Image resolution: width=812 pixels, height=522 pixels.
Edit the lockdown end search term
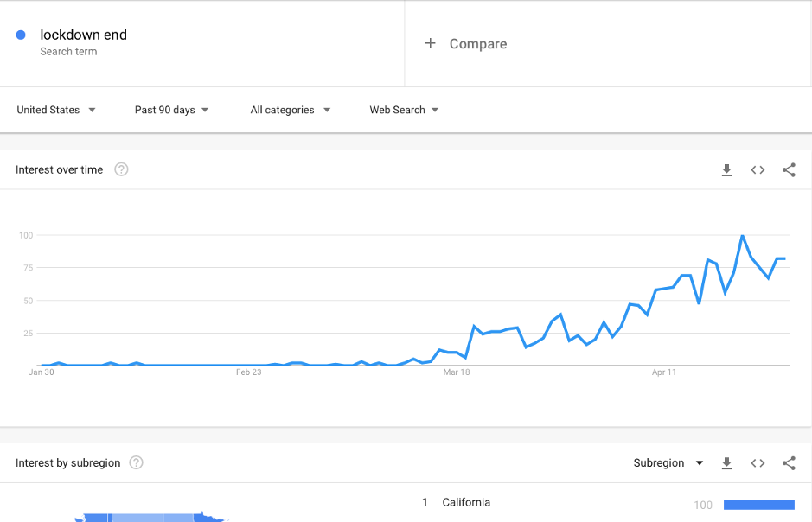[x=84, y=35]
